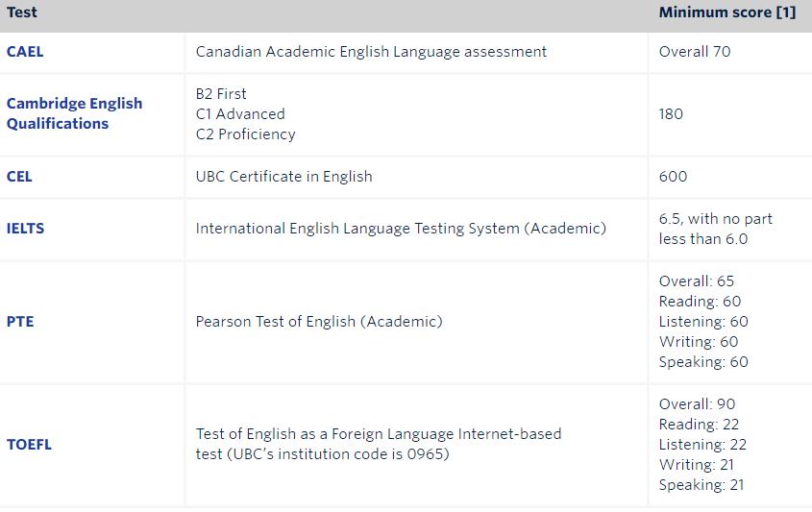Click the 600 minimum score cell
The image size is (812, 512).
[x=673, y=177]
